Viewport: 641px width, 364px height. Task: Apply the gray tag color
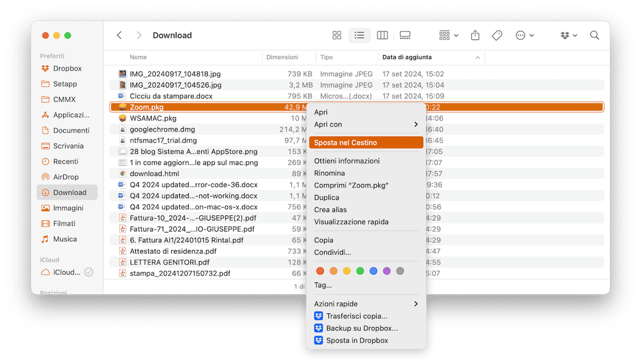[400, 271]
